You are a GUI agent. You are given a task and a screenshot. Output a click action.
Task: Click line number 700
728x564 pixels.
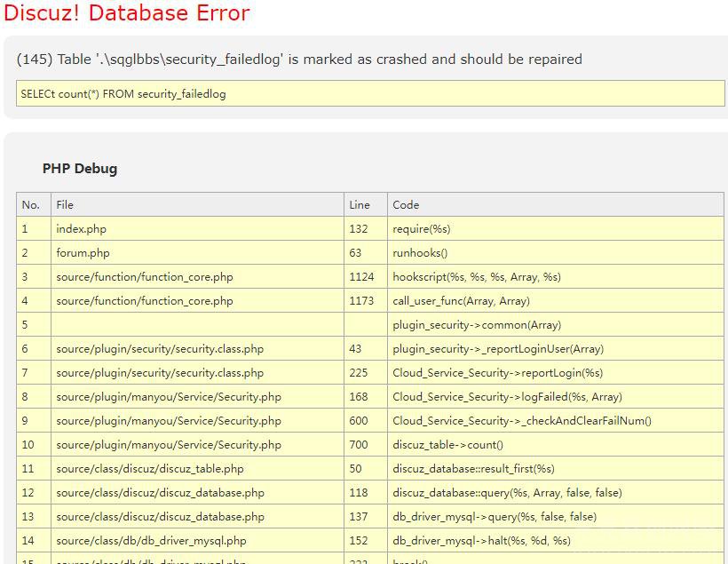point(359,445)
